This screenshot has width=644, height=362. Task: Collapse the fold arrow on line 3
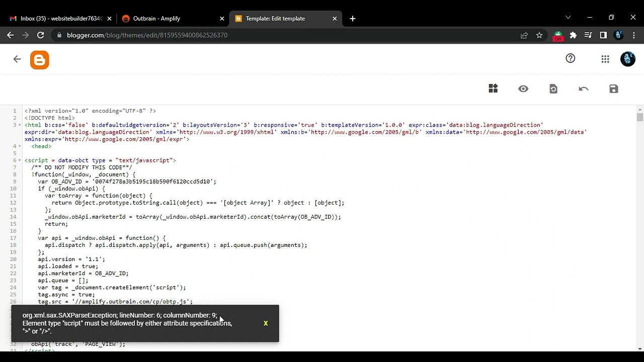point(20,125)
